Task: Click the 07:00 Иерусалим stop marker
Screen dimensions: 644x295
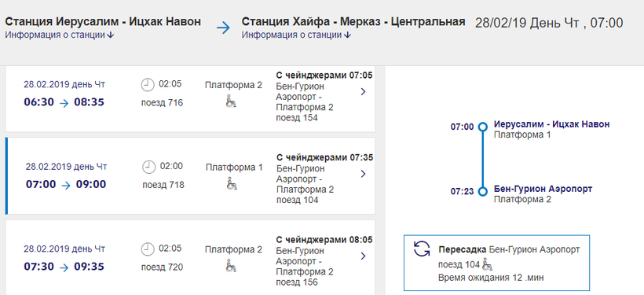Action: pos(483,127)
